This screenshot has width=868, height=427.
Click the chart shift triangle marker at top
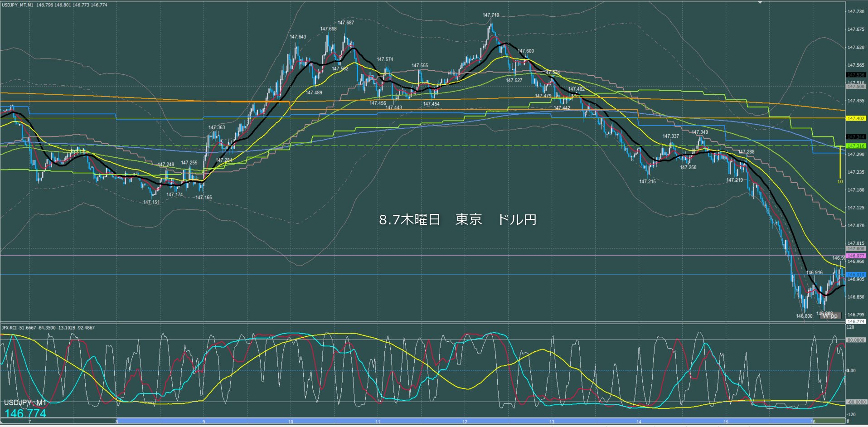click(x=761, y=3)
